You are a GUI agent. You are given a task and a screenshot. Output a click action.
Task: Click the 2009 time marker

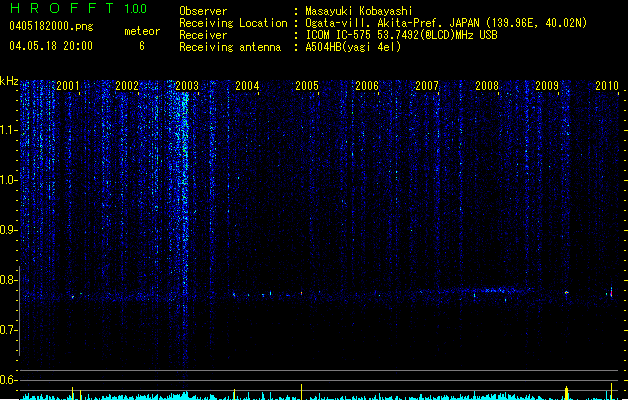point(547,85)
